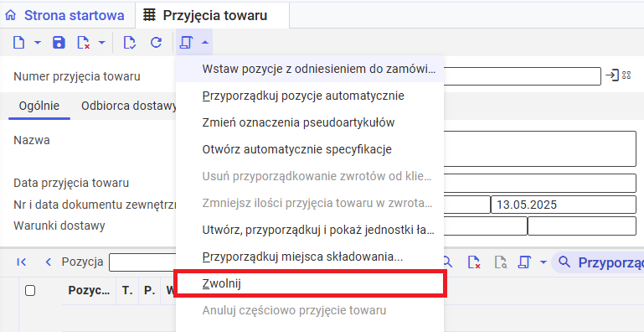Image resolution: width=644 pixels, height=332 pixels.
Task: Go to previous position arrow
Action: 48,262
